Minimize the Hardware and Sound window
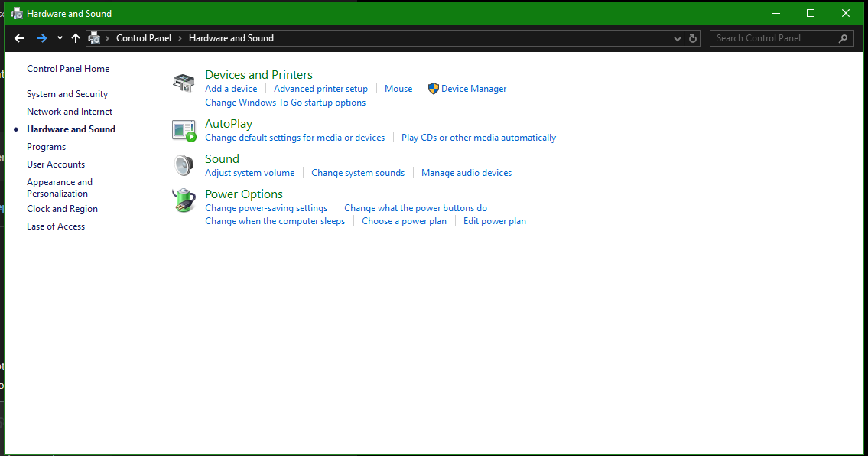 tap(776, 13)
